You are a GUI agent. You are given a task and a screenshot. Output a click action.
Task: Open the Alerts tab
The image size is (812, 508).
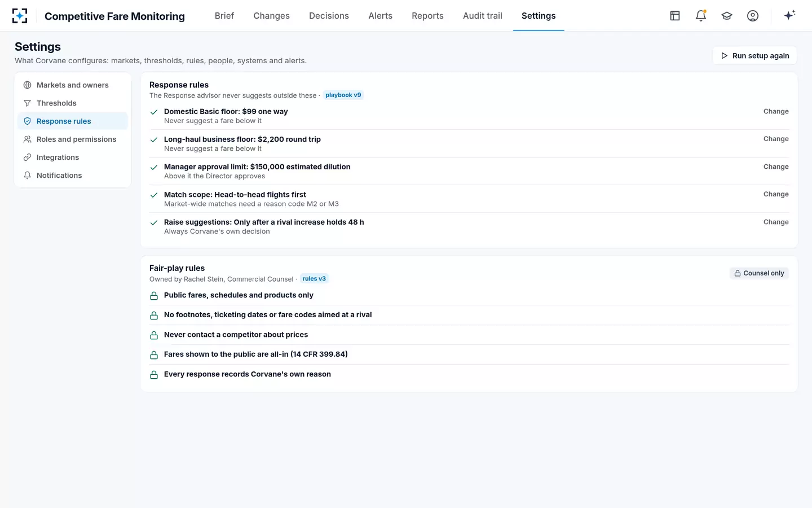381,16
